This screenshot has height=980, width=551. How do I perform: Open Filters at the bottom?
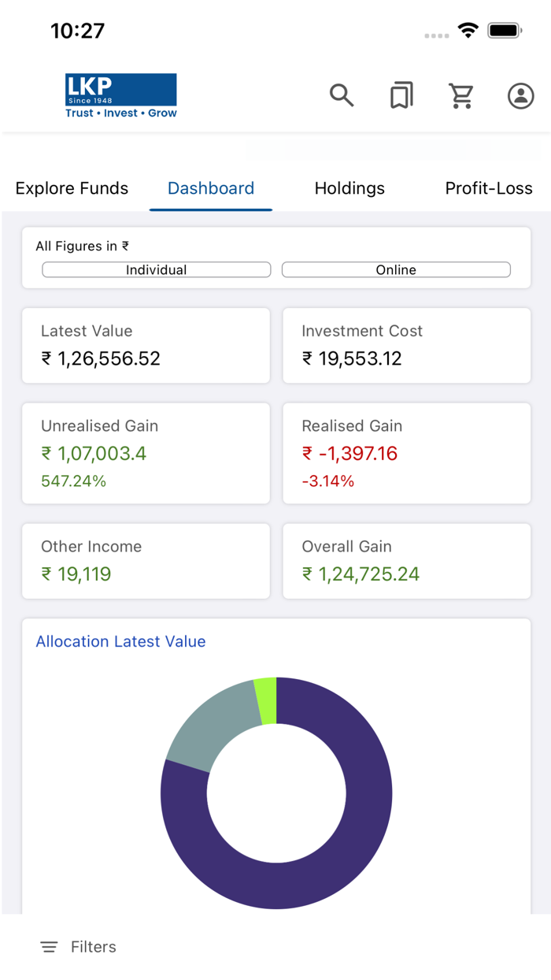pos(93,947)
